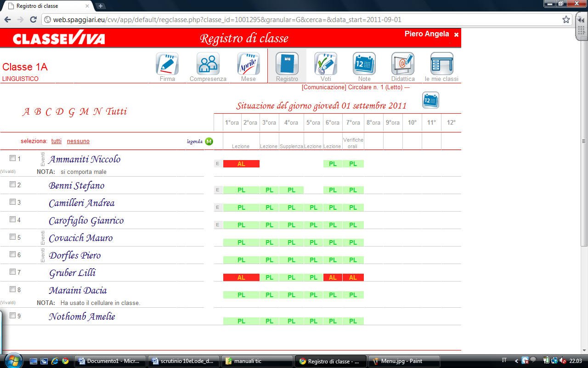
Task: Switch to 'manuali tic' taskbar item
Action: (257, 361)
